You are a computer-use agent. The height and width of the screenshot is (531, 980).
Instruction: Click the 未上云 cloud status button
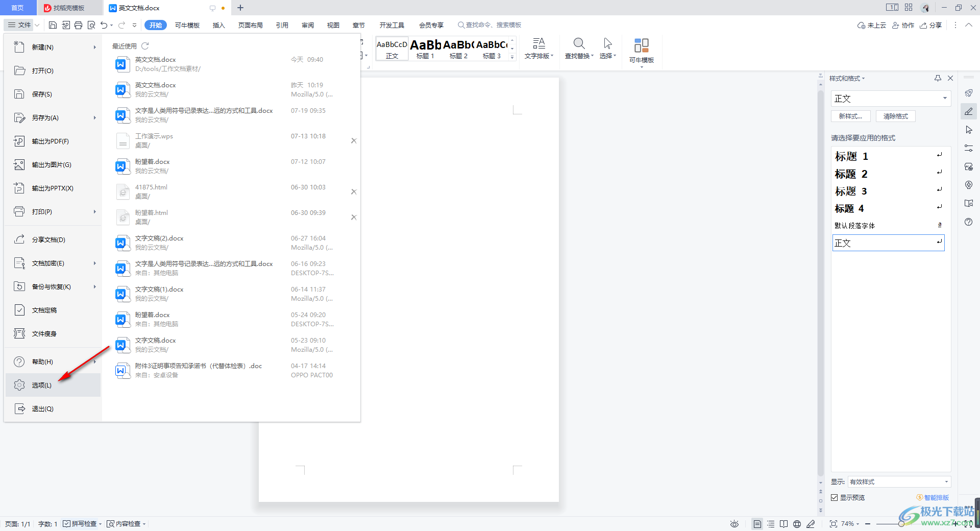pyautogui.click(x=872, y=25)
